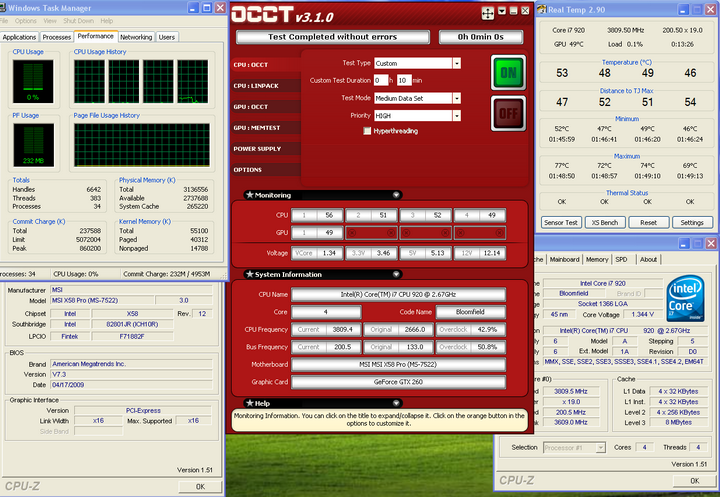Start the test with the green ON button
720x497 pixels.
[x=508, y=73]
